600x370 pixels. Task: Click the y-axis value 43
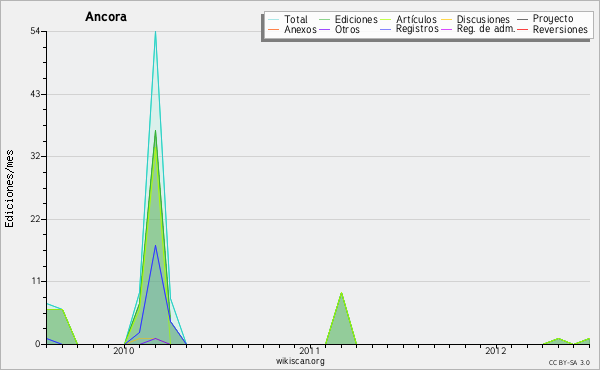pyautogui.click(x=35, y=94)
